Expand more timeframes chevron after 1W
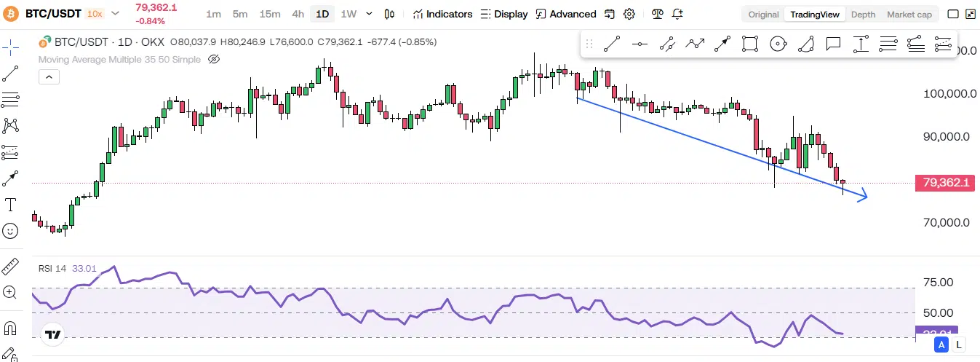Image resolution: width=980 pixels, height=362 pixels. point(369,14)
